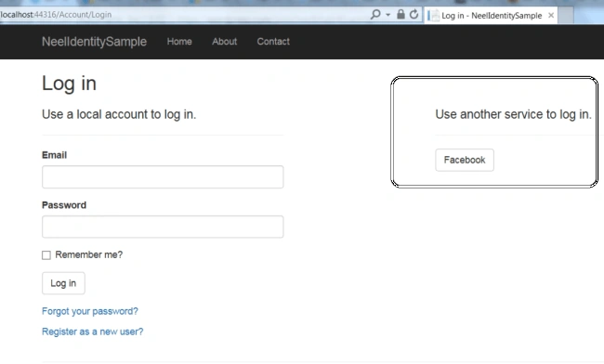Open a new blank tab
This screenshot has width=604, height=364.
pos(566,16)
